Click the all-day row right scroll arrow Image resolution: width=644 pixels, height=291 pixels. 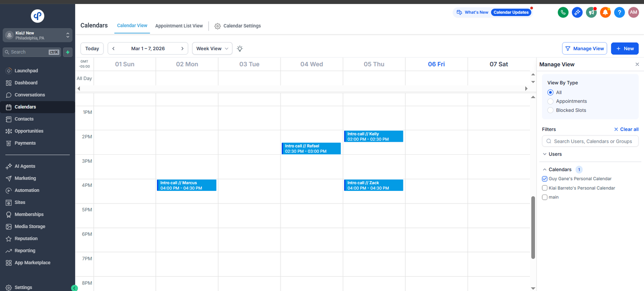[526, 88]
